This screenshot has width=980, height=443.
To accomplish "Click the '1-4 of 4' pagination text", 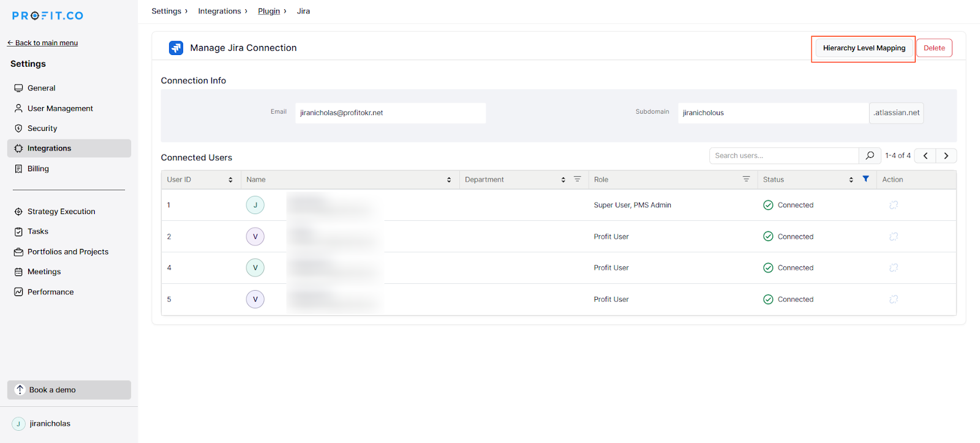I will coord(898,155).
